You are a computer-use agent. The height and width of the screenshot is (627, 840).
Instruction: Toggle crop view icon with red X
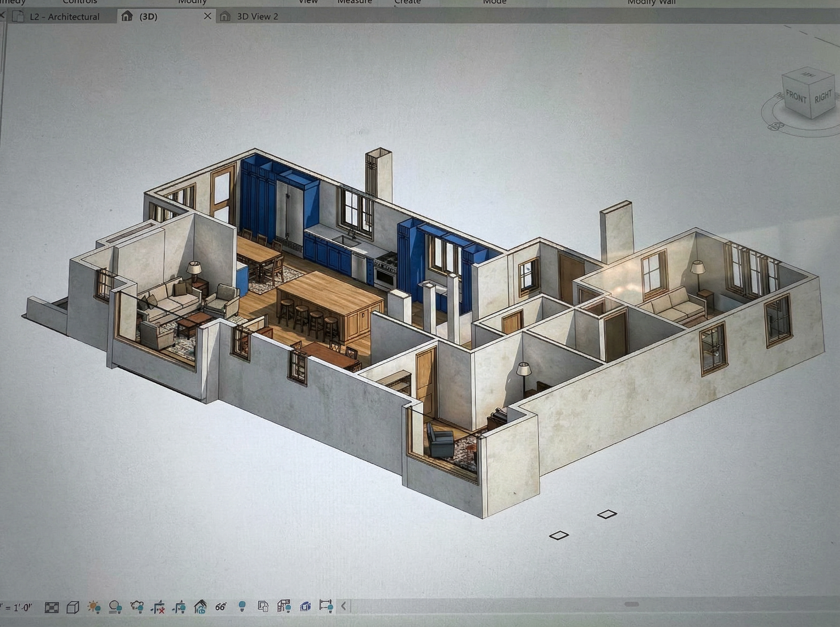click(x=157, y=607)
